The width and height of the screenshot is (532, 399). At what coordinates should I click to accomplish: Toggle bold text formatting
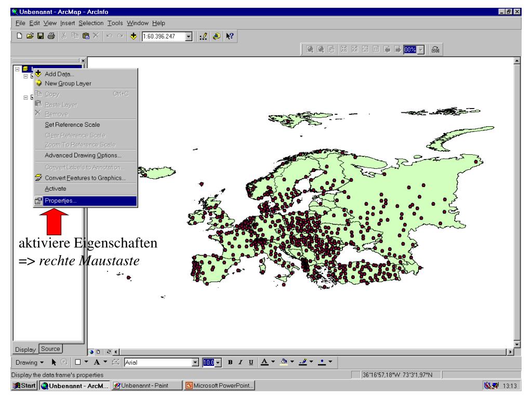pyautogui.click(x=230, y=361)
